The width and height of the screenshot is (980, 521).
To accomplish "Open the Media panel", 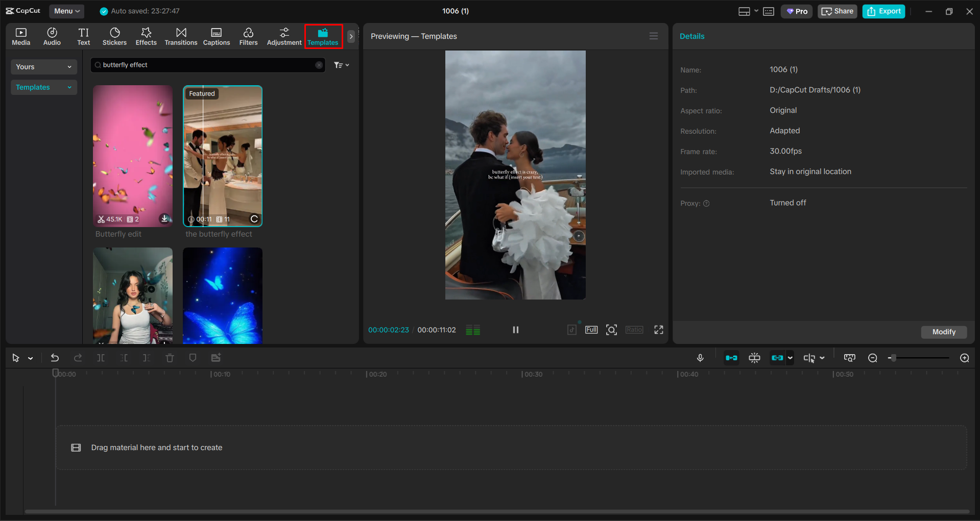I will tap(20, 36).
